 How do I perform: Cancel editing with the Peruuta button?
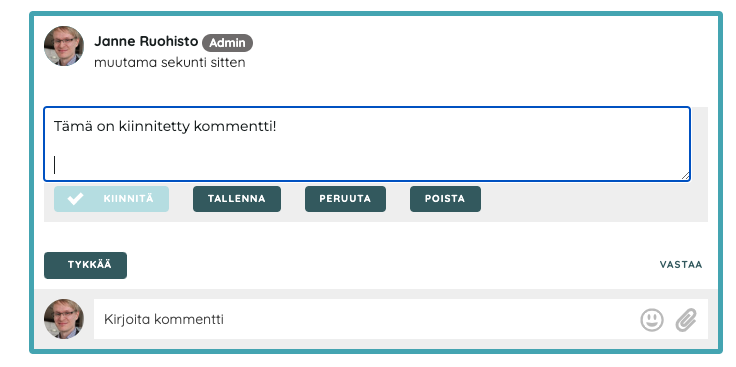345,199
